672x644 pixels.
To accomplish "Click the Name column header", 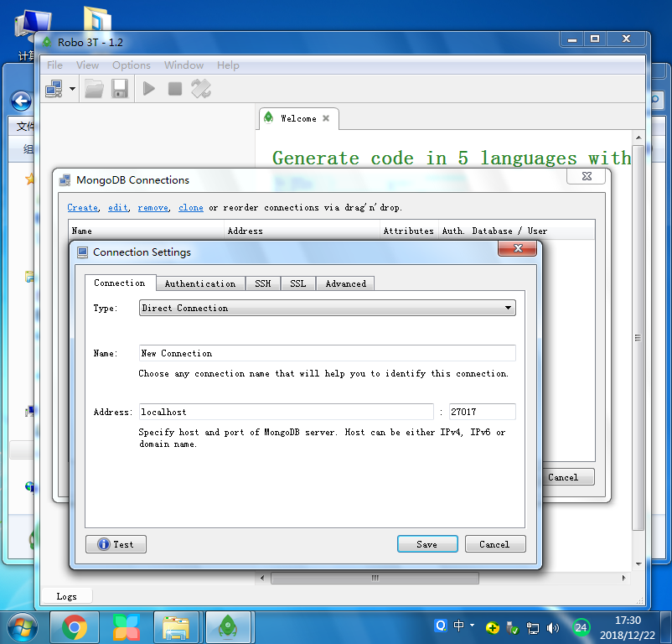I will pos(146,231).
